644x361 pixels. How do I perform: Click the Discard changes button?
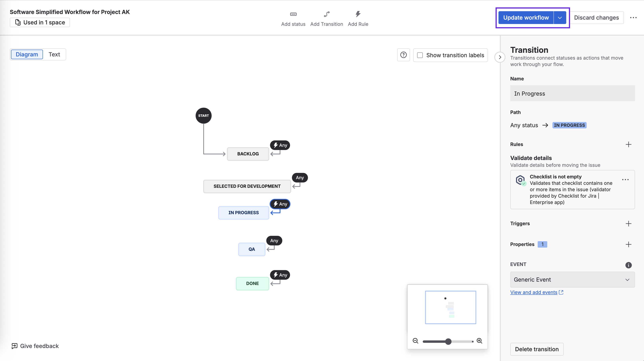596,18
